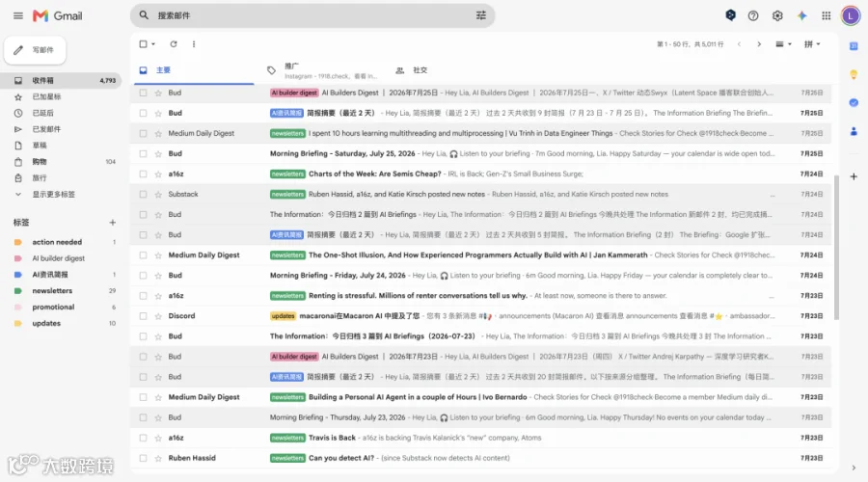Open the AI builder digest label
Screen dimensions: 868x482
tap(61, 258)
